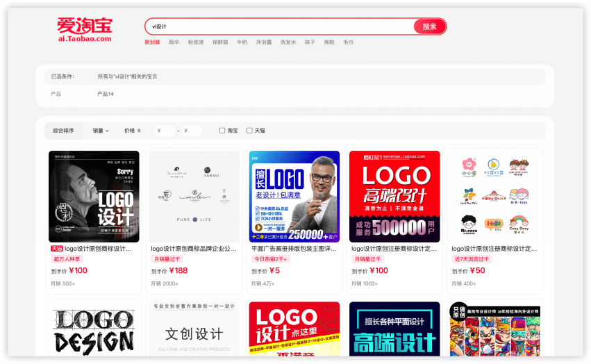Click the 产品14 count text
Screen dimensions: 591x364
(106, 94)
